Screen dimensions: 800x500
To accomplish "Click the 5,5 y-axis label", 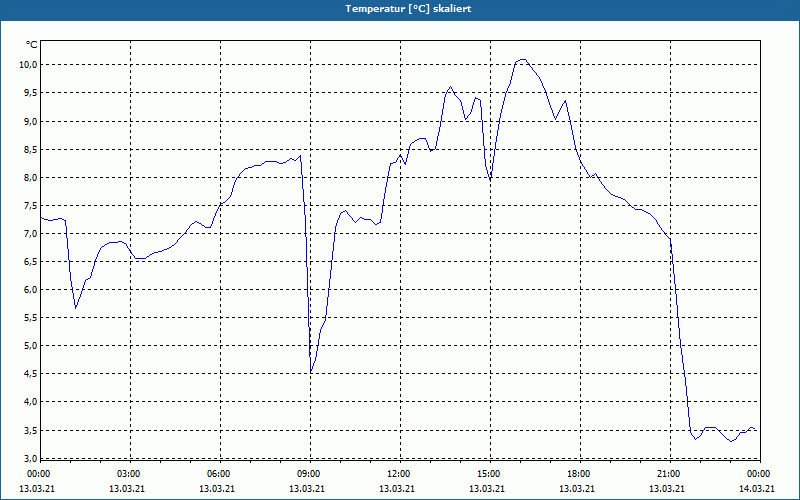I will 30,318.
